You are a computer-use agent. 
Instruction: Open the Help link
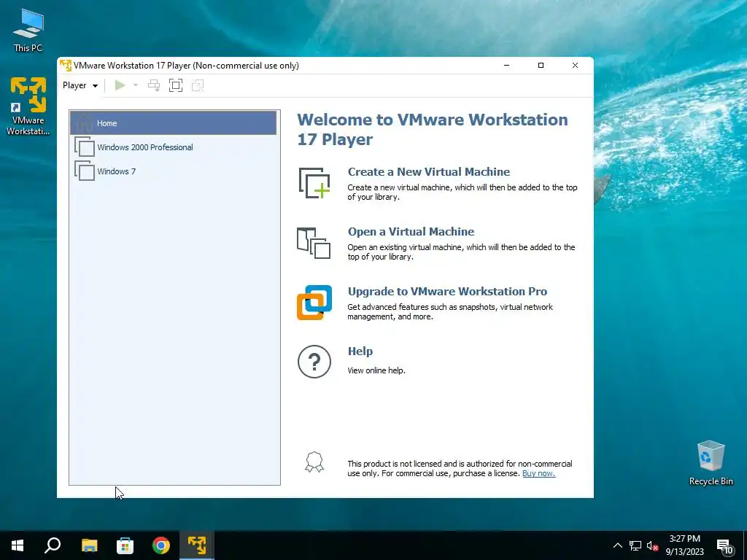pos(360,351)
